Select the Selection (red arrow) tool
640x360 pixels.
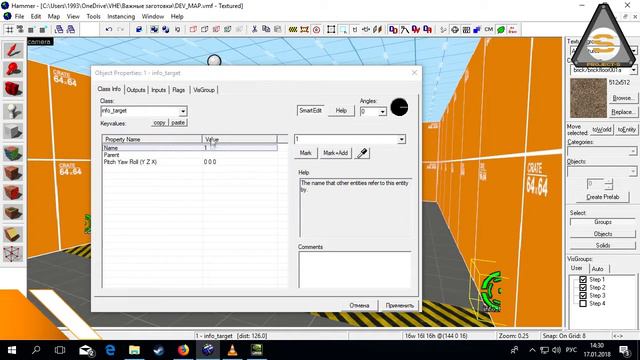pyautogui.click(x=13, y=50)
